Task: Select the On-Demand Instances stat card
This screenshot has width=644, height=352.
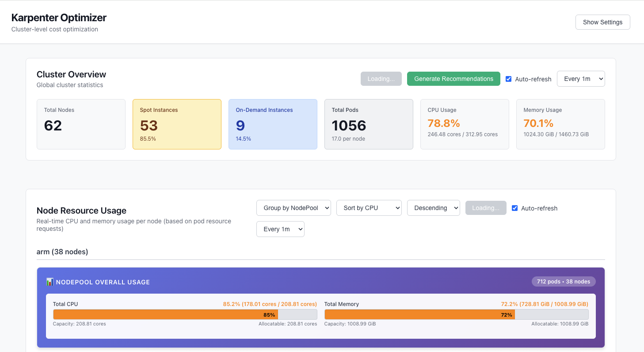Action: click(x=273, y=124)
